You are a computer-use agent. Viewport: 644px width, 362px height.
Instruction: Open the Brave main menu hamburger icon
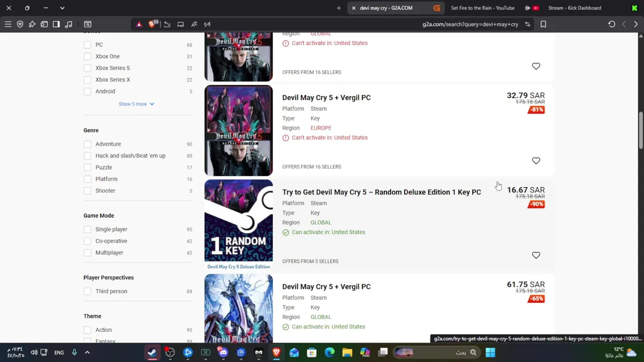click(8, 24)
